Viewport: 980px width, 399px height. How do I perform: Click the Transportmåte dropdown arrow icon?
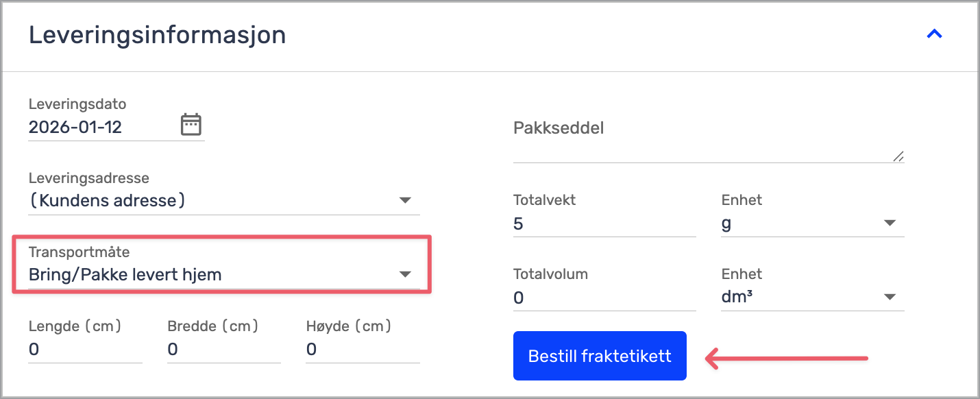[405, 274]
